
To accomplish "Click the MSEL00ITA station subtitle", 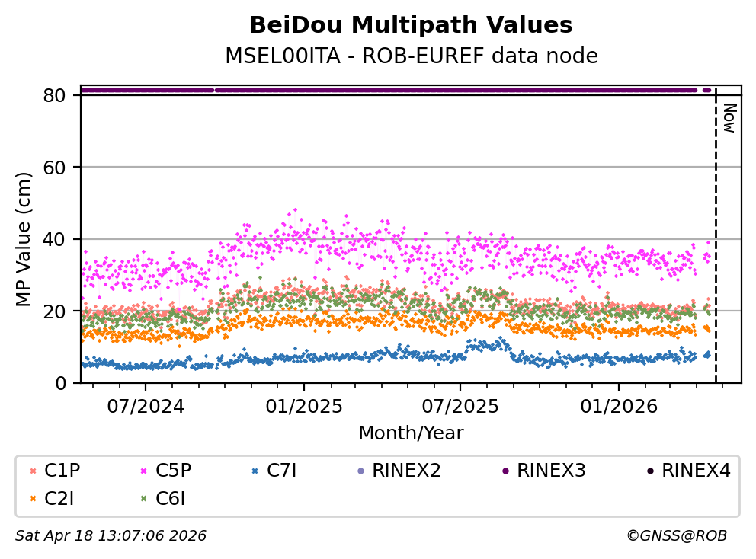I will [411, 56].
